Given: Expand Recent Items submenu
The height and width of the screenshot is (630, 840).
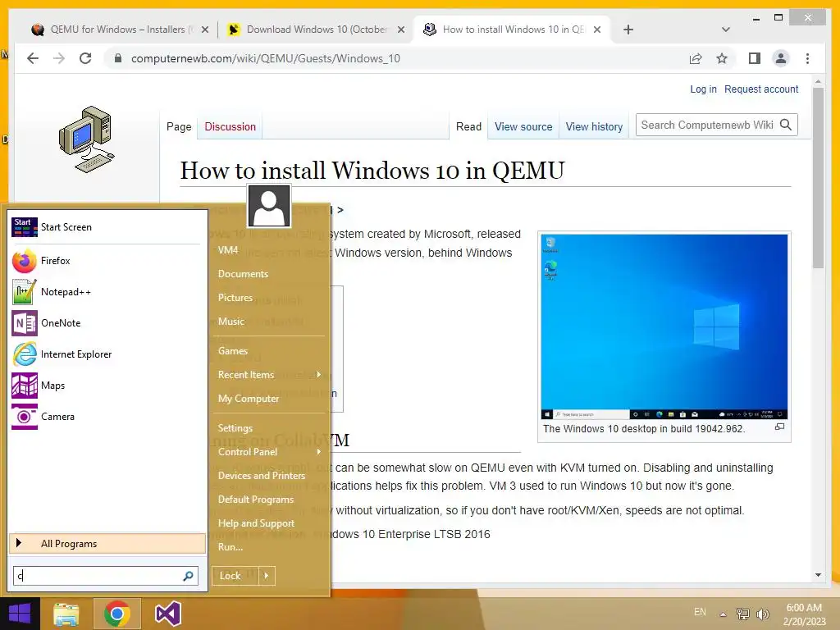Looking at the screenshot, I should pyautogui.click(x=269, y=375).
